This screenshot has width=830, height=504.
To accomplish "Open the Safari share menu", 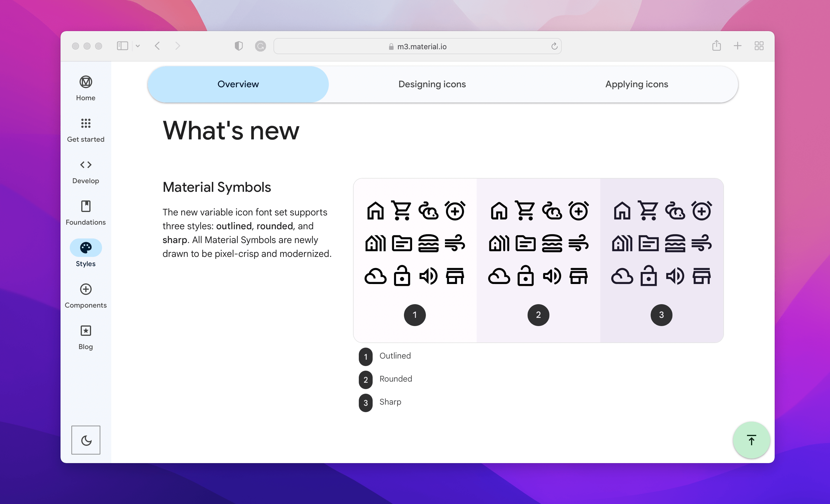I will pyautogui.click(x=716, y=46).
